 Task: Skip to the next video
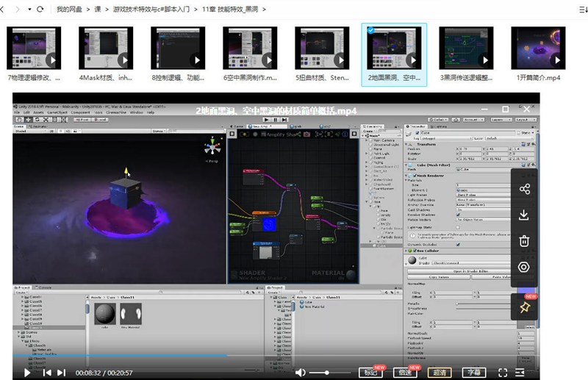coord(62,373)
